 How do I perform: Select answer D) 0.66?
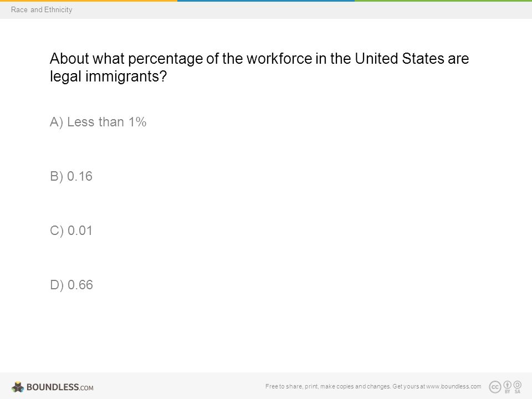coord(71,285)
